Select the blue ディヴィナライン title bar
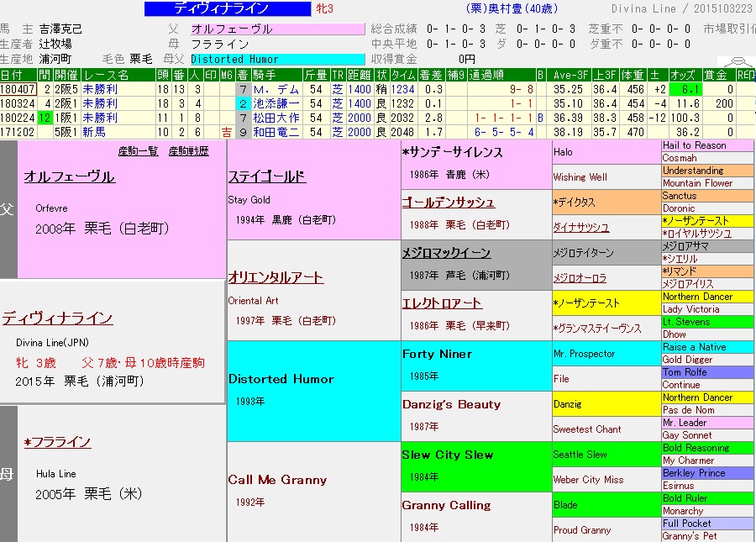This screenshot has width=756, height=542. pos(228,8)
